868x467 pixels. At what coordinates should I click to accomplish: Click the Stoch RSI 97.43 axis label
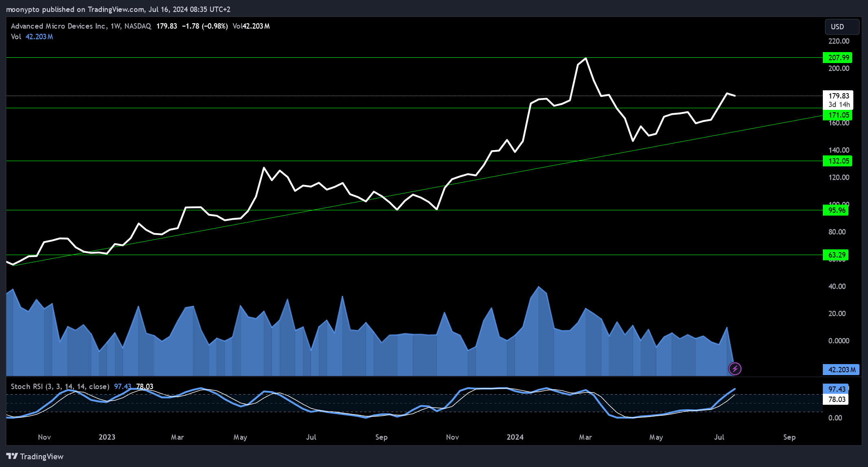tap(835, 389)
